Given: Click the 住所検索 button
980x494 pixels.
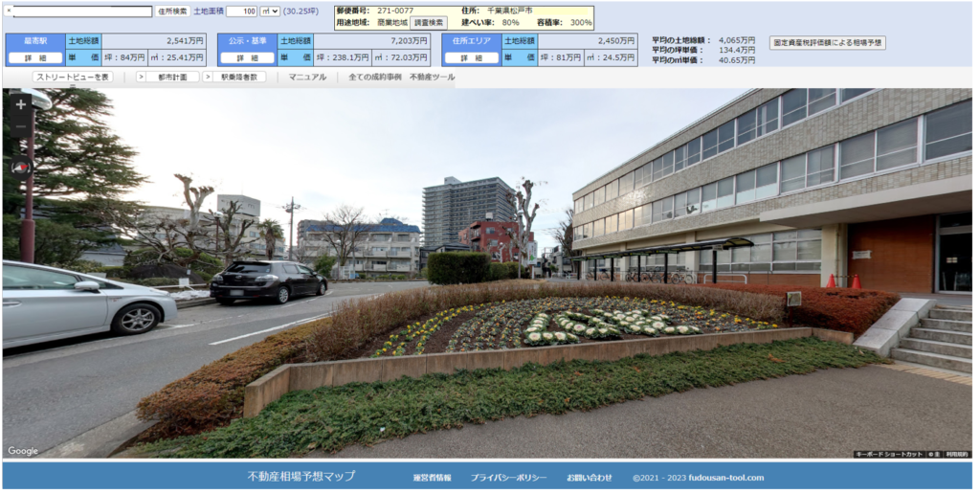Looking at the screenshot, I should (x=172, y=11).
